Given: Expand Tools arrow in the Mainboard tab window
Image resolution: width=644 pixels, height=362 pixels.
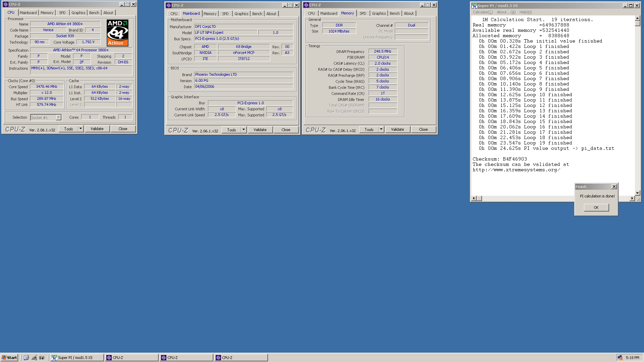Looking at the screenshot, I should coord(244,130).
